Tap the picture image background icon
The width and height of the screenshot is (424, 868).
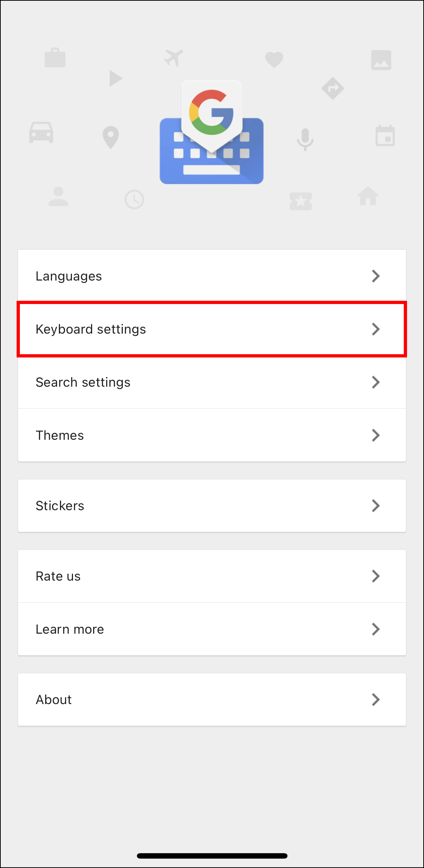click(381, 60)
